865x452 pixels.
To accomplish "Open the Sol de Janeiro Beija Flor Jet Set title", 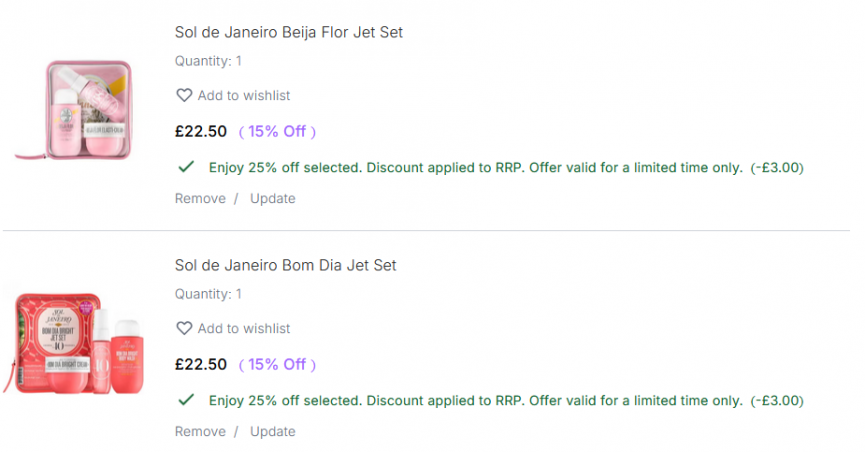I will (x=288, y=32).
